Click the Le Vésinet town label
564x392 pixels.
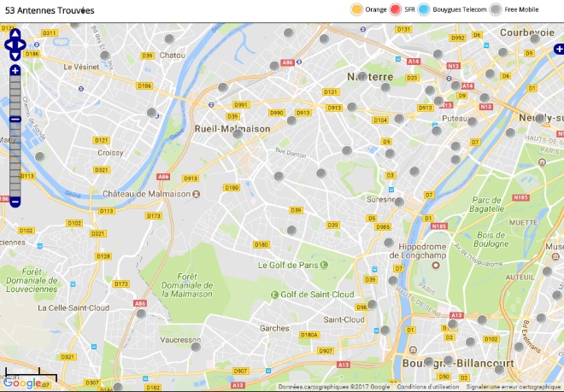pos(81,67)
